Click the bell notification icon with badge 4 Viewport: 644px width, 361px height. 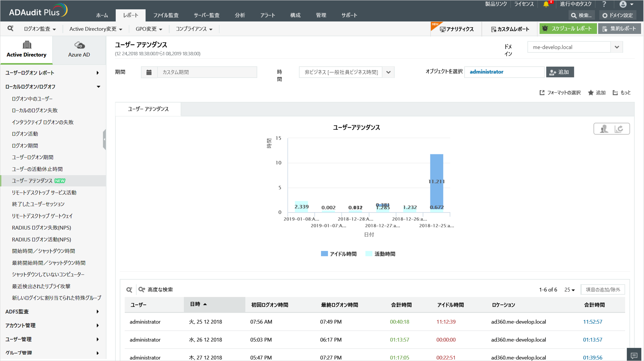(546, 4)
